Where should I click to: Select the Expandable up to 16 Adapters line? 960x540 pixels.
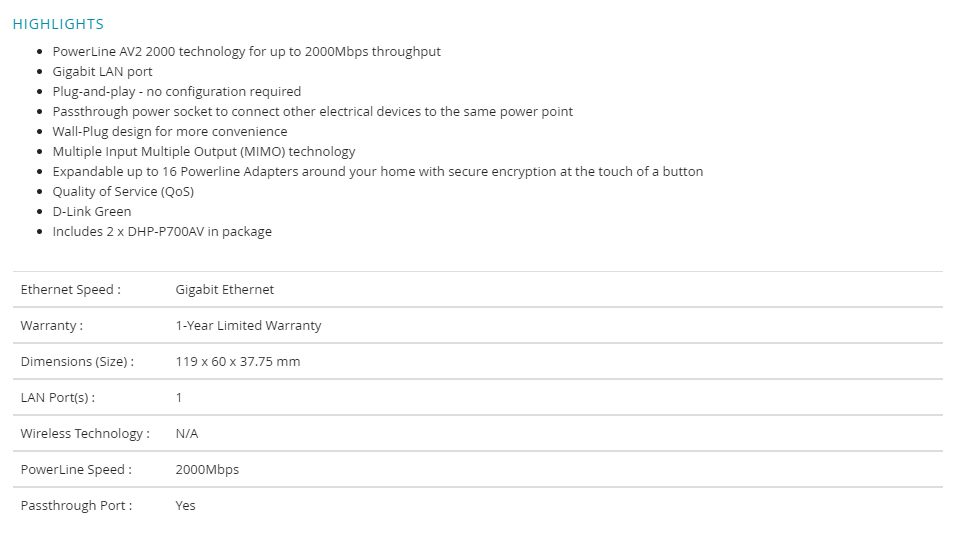point(377,171)
